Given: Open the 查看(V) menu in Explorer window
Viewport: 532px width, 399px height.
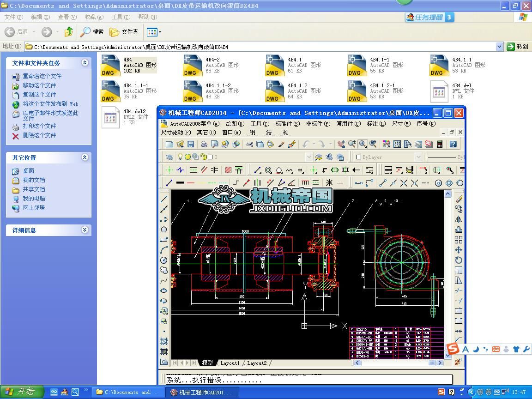Looking at the screenshot, I should (67, 17).
